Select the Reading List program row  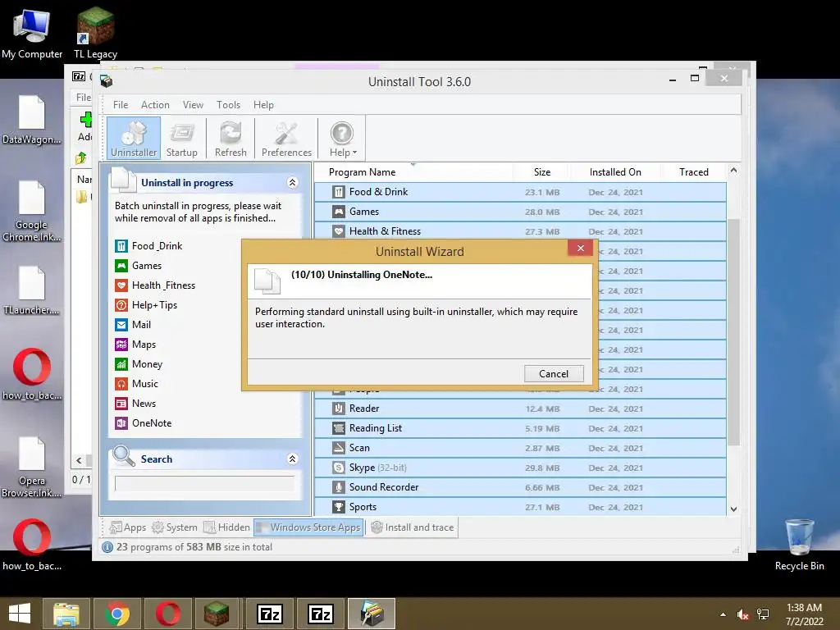tap(520, 428)
